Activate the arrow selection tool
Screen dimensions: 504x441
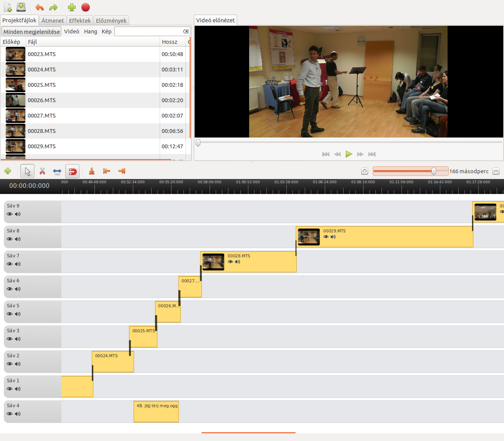click(x=27, y=171)
